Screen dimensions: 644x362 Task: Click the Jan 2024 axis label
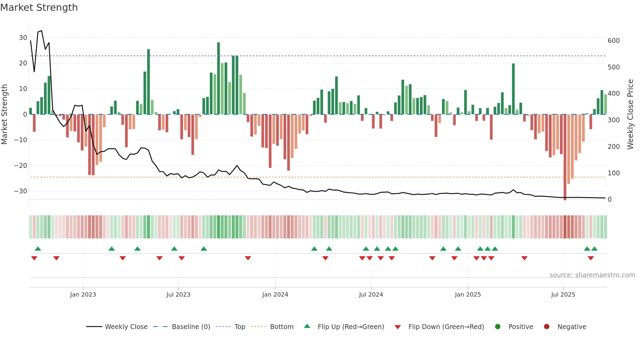[x=275, y=294]
